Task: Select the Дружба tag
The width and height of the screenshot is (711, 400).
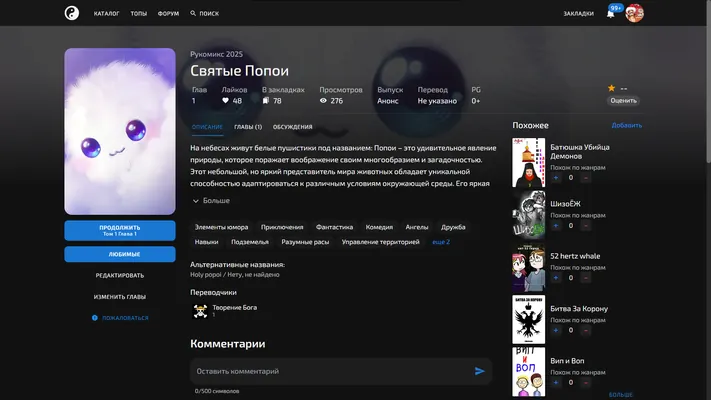Action: click(453, 227)
